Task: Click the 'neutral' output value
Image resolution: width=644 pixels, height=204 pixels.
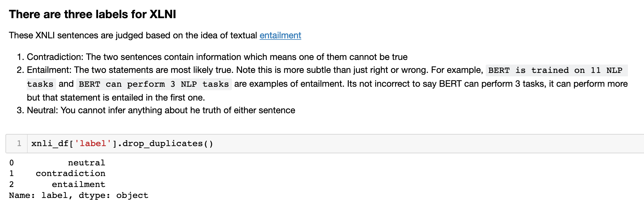Action: pos(86,163)
